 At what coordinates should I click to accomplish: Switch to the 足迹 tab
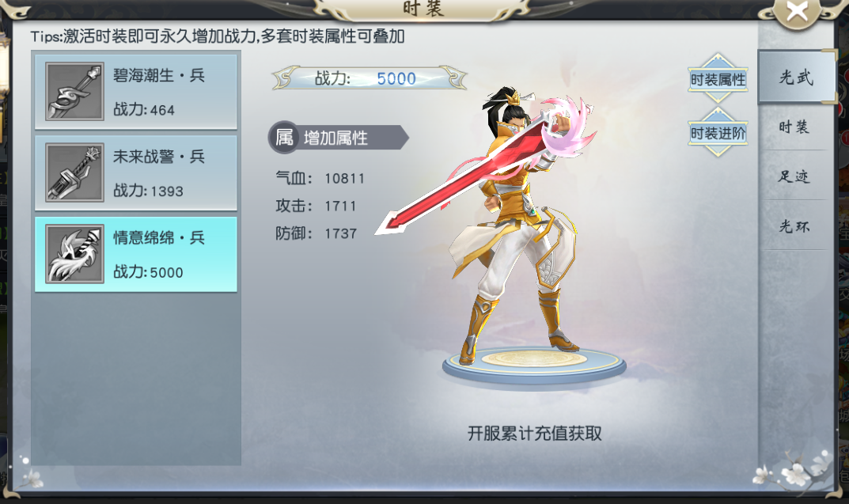794,176
